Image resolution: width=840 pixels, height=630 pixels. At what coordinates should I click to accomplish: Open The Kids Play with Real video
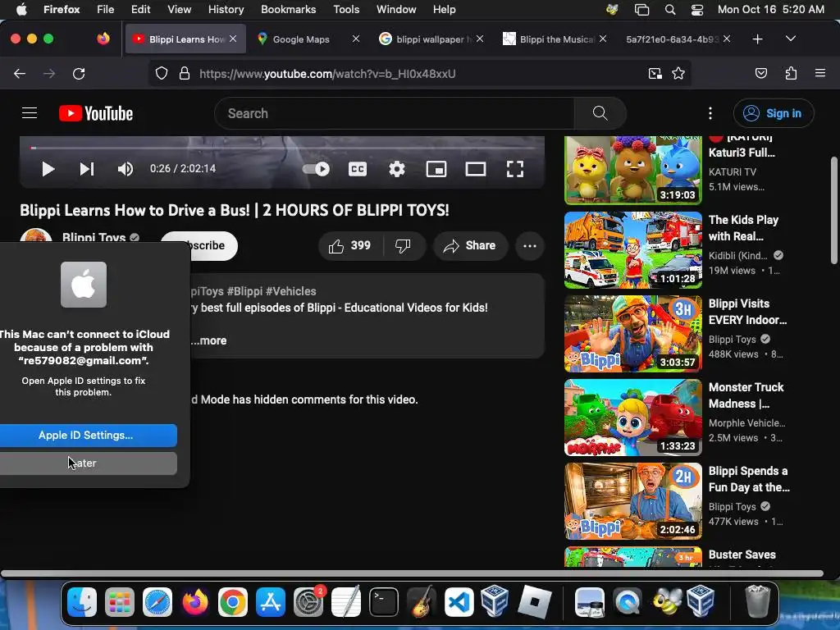pos(632,250)
